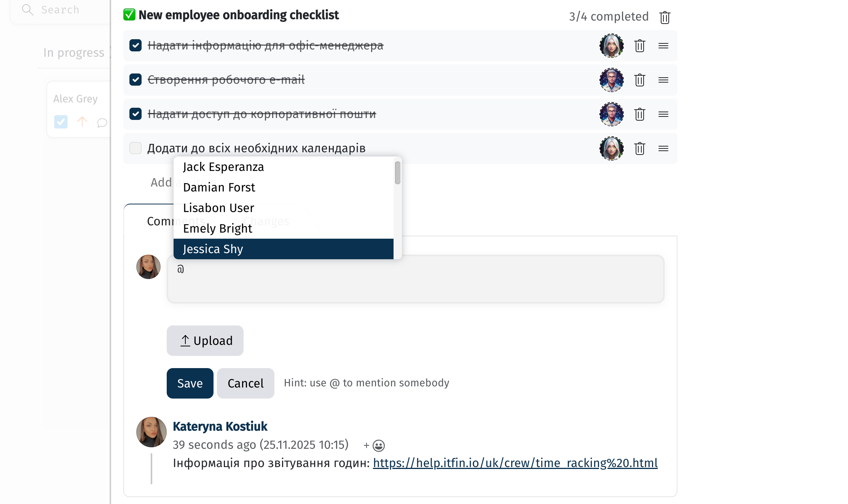
Task: Delete the office manager information item
Action: click(x=639, y=46)
